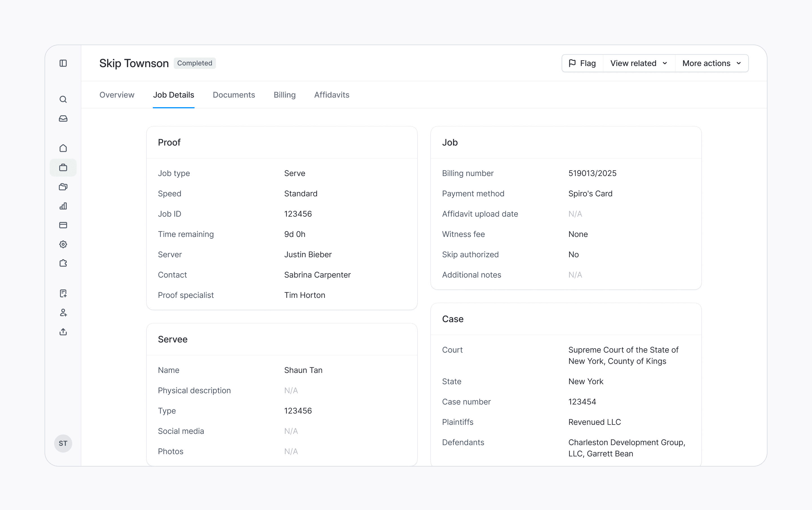Click the Flag button
812x510 pixels.
tap(582, 63)
